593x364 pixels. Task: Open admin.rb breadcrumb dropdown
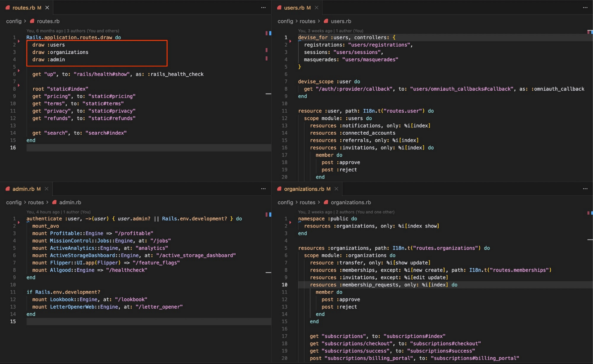(x=70, y=203)
